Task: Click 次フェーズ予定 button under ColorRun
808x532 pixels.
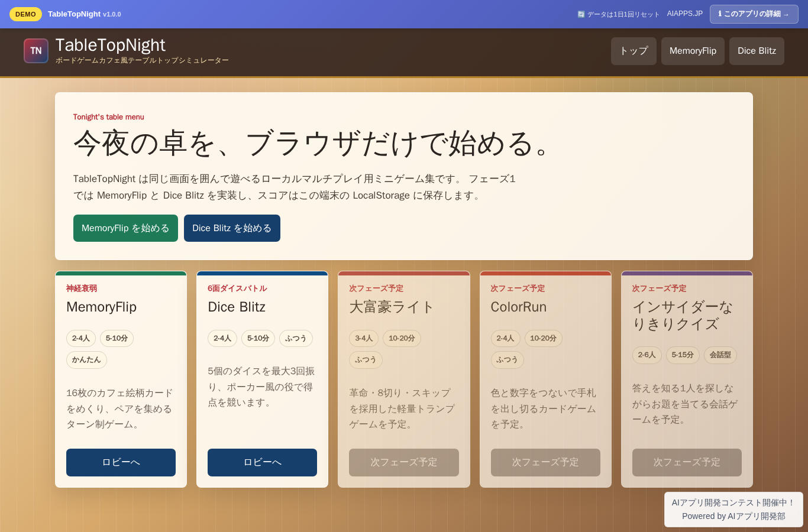Action: point(545,462)
